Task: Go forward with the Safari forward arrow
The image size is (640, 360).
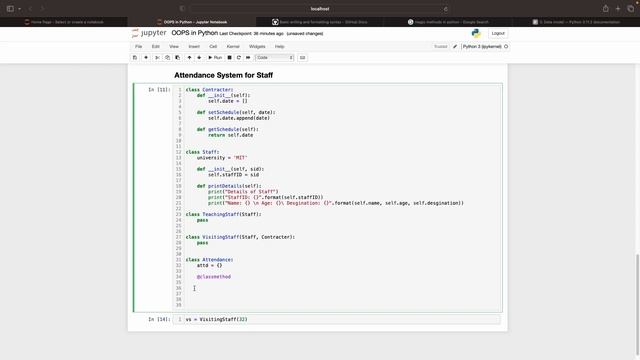Action: (x=42, y=9)
